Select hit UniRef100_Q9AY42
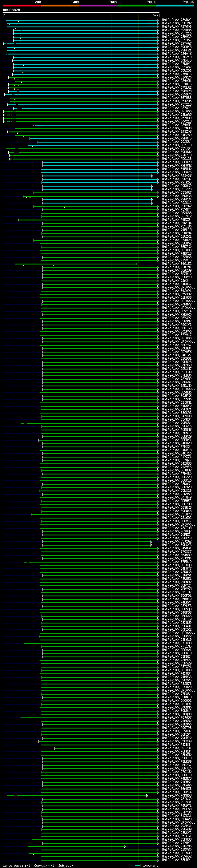The height and width of the screenshot is (868, 197). [176, 206]
